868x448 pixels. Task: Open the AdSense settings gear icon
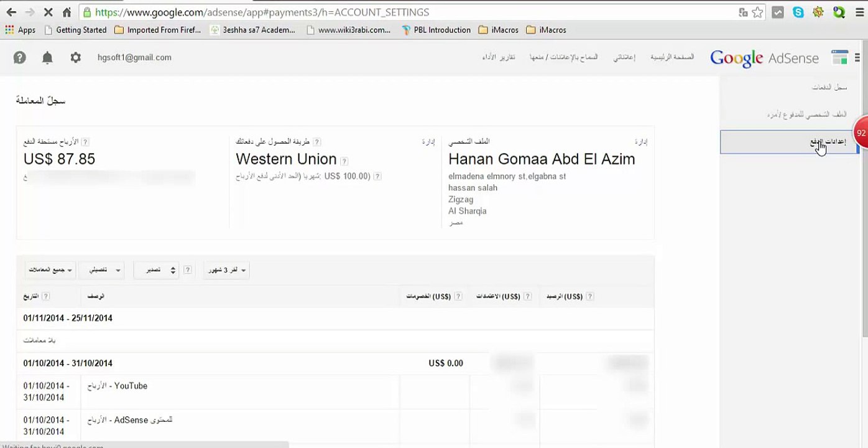click(x=75, y=58)
